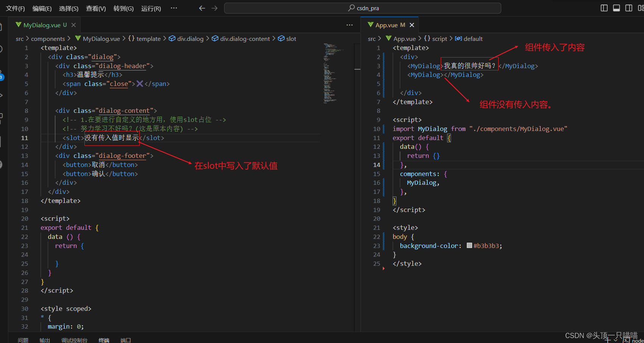Viewport: 644px width, 343px height.
Task: Expand the components breadcrumb in left editor
Action: point(48,39)
